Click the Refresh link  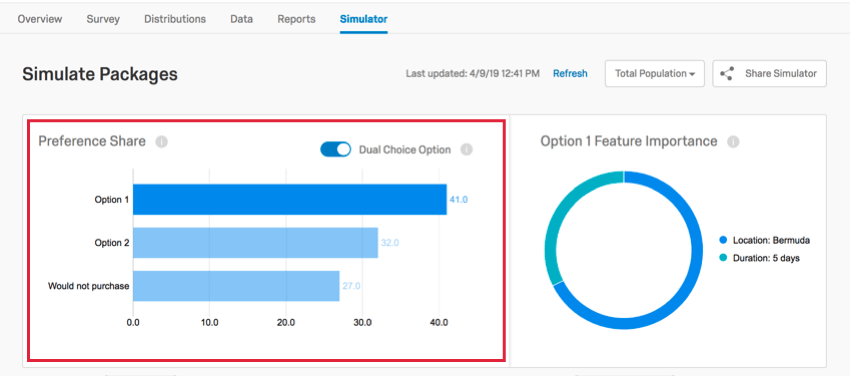tap(570, 74)
